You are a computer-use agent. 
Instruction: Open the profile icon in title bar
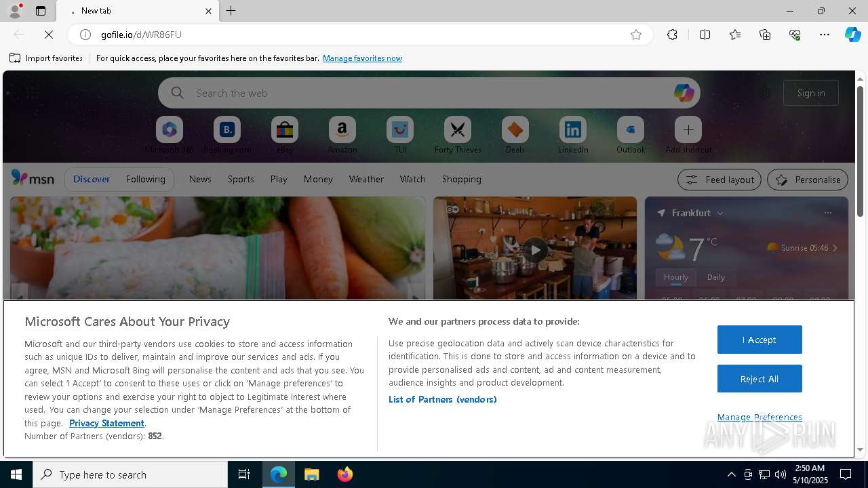coord(14,11)
